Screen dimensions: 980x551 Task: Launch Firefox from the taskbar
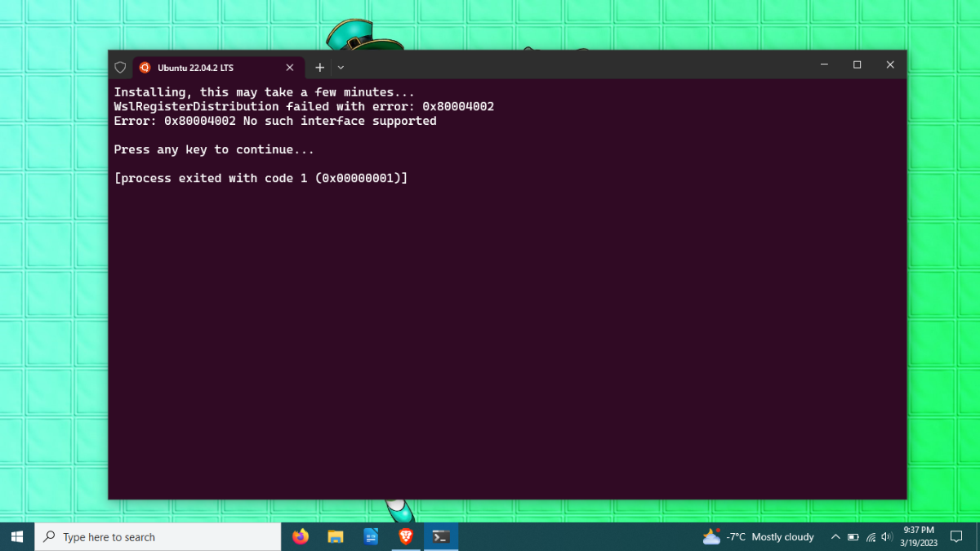coord(301,536)
